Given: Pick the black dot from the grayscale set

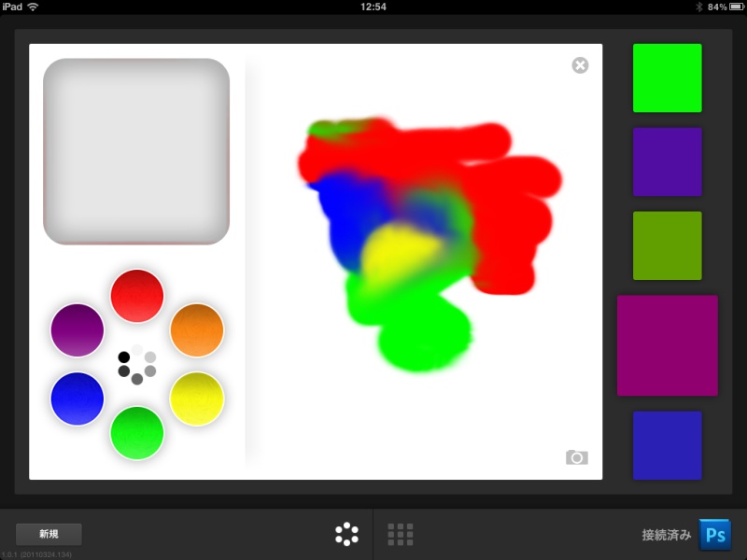Looking at the screenshot, I should point(122,357).
